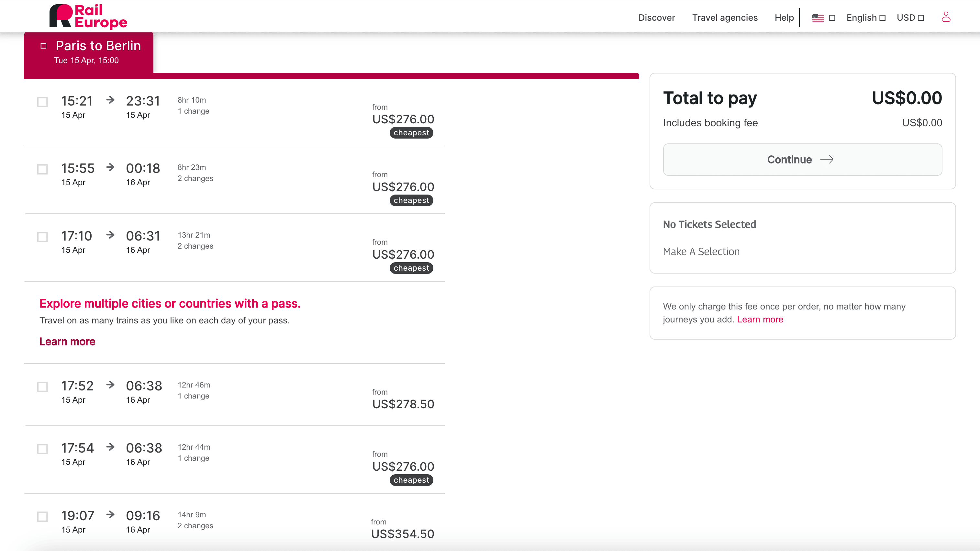Image resolution: width=980 pixels, height=551 pixels.
Task: Expand the country selector next to flag
Action: [832, 18]
